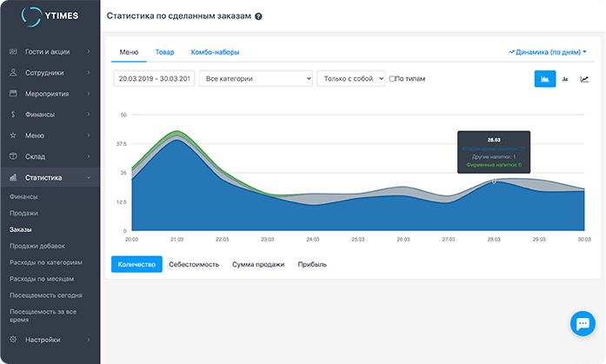Show the Прибыль metric
The image size is (606, 364).
[312, 264]
